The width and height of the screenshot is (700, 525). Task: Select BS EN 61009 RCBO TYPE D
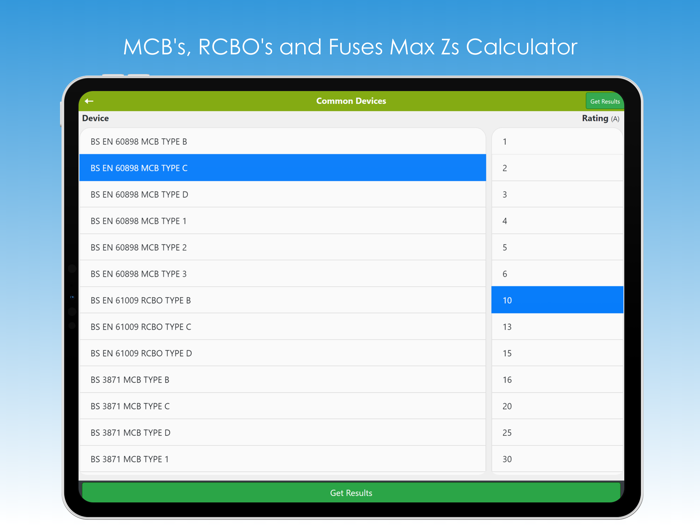[282, 353]
